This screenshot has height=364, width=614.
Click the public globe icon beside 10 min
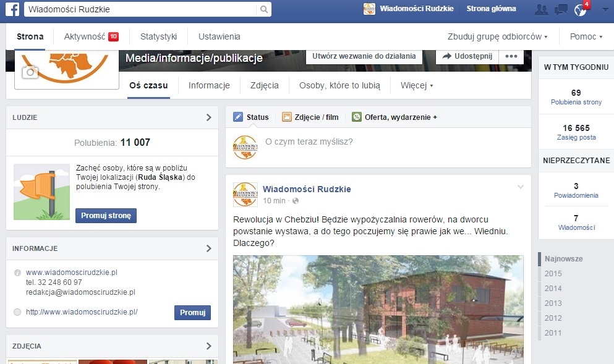[296, 201]
